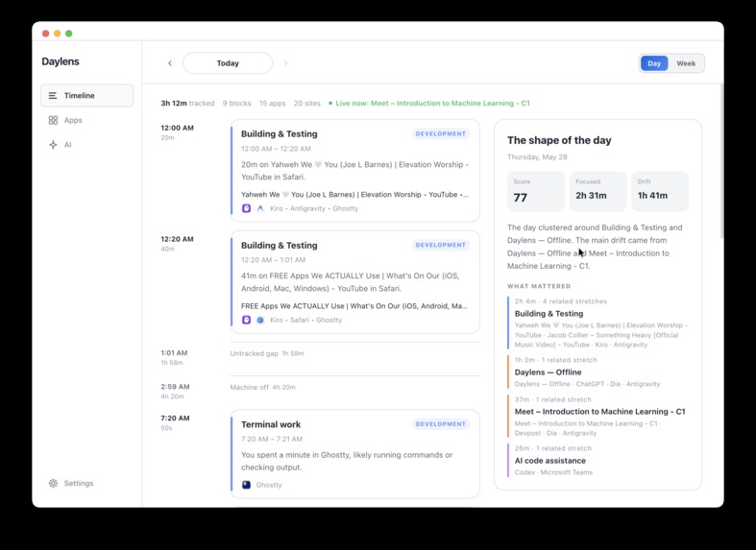
Task: Open the Timeline view in sidebar
Action: coord(86,95)
